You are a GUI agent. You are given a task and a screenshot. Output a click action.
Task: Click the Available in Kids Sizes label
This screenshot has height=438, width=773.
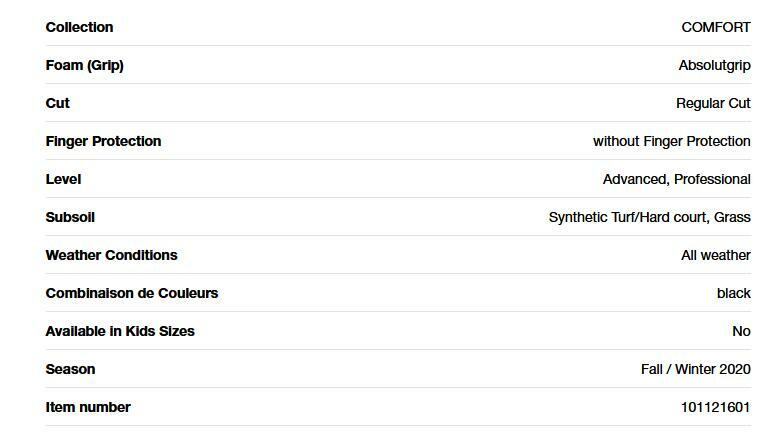coord(120,331)
